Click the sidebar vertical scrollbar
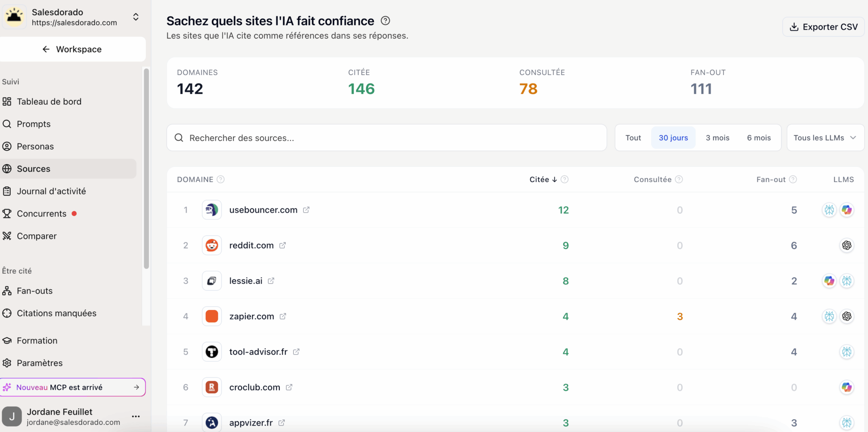The height and width of the screenshot is (432, 868). [x=146, y=169]
